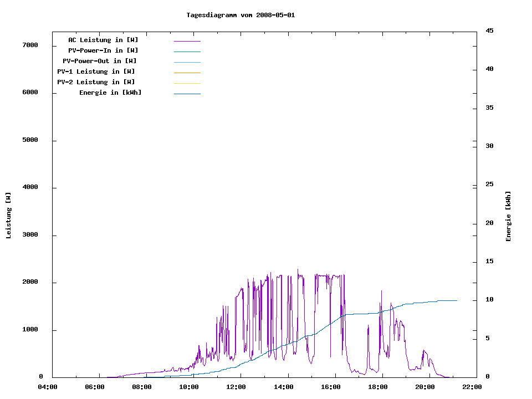The width and height of the screenshot is (532, 399).
Task: Select the 25 tick label on right axis
Action: click(489, 185)
